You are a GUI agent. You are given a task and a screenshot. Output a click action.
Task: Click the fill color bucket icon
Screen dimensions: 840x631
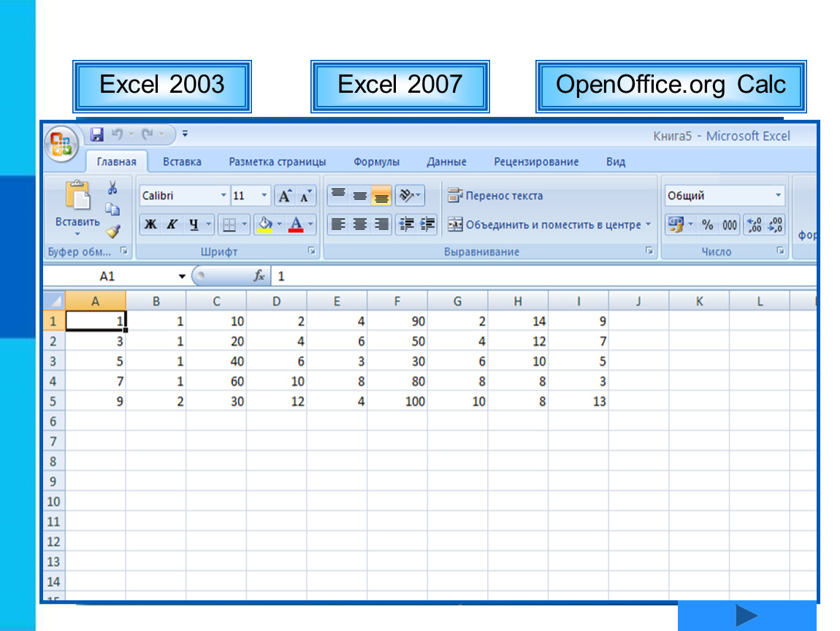click(265, 224)
